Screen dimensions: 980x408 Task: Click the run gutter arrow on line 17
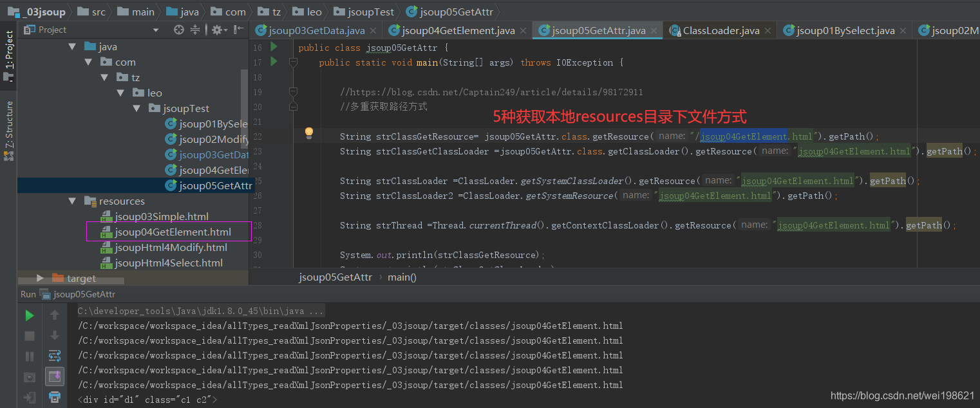[274, 62]
